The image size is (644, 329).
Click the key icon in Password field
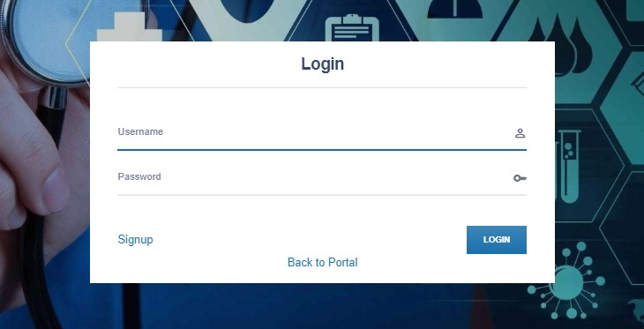pos(520,178)
